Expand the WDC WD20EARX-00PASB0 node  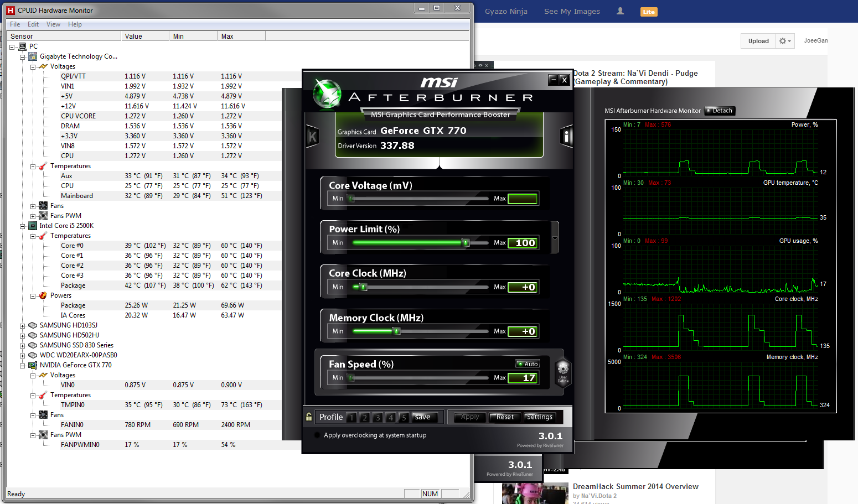click(x=22, y=355)
